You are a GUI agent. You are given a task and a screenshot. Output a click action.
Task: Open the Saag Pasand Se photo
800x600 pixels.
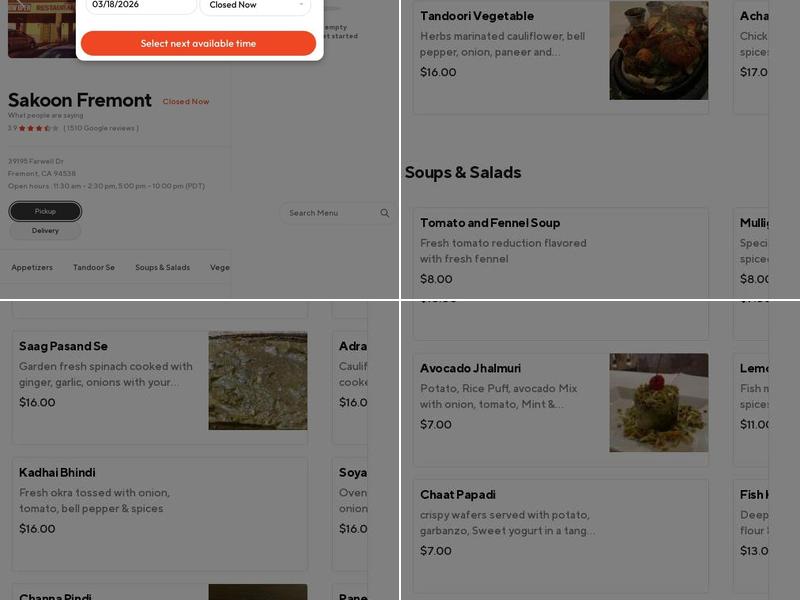point(258,381)
